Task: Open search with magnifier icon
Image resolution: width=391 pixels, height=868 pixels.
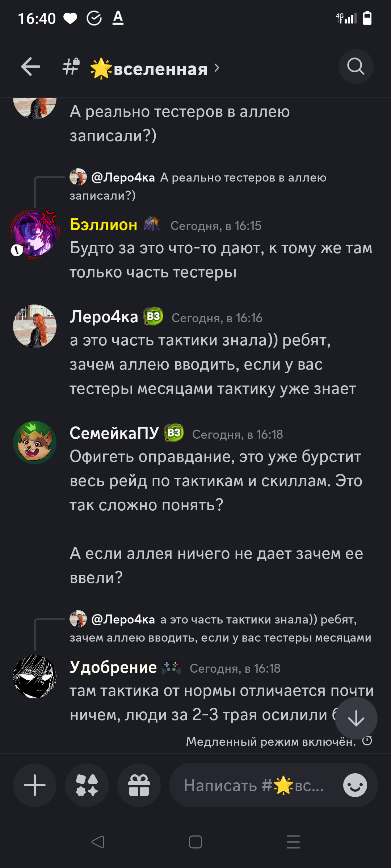Action: pyautogui.click(x=356, y=67)
